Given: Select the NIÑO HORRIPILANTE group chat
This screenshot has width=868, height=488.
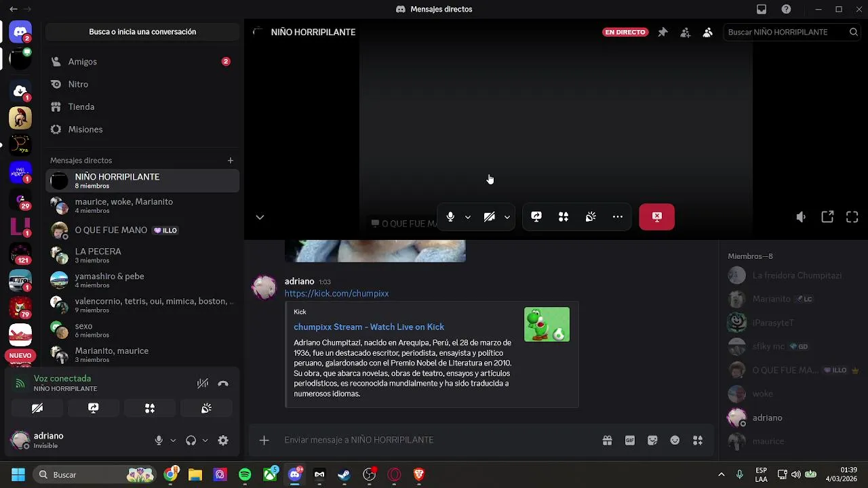Looking at the screenshot, I should 142,181.
